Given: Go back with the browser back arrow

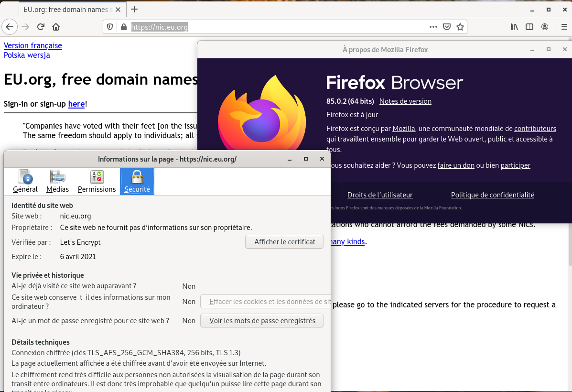Looking at the screenshot, I should pyautogui.click(x=10, y=27).
